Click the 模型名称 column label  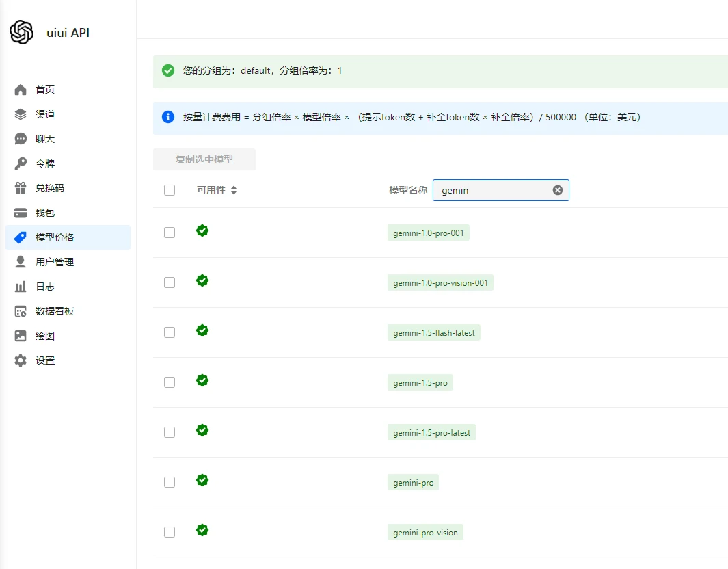tap(408, 190)
